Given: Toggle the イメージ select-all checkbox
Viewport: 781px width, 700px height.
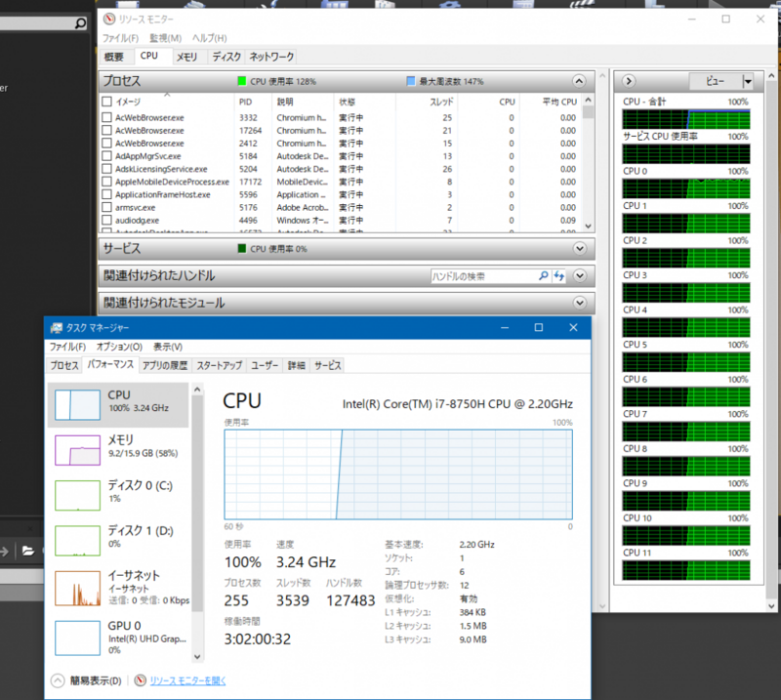Looking at the screenshot, I should tap(106, 102).
